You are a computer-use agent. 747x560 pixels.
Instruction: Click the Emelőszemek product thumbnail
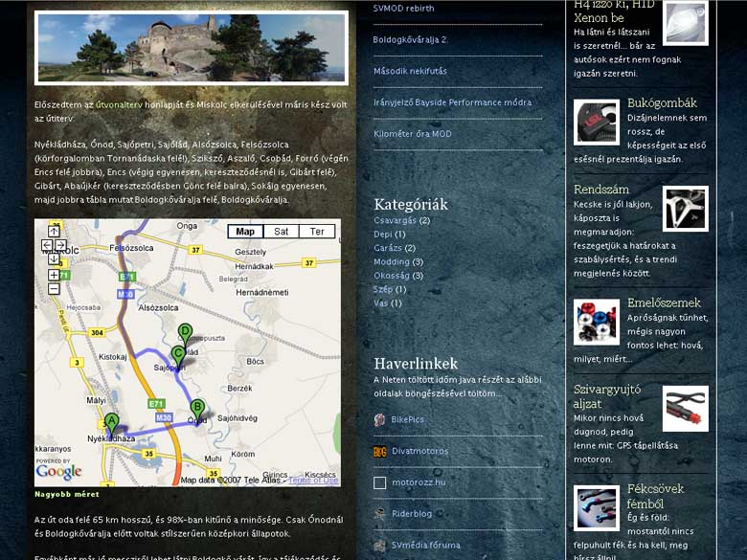point(597,322)
